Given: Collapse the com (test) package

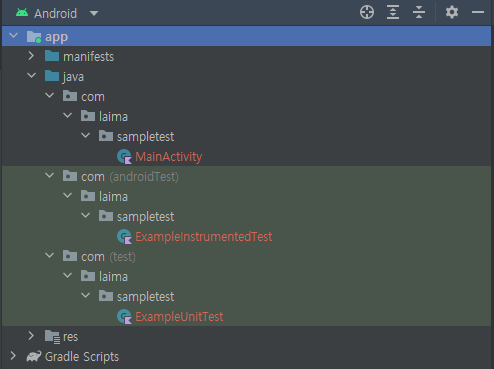Looking at the screenshot, I should click(x=50, y=256).
